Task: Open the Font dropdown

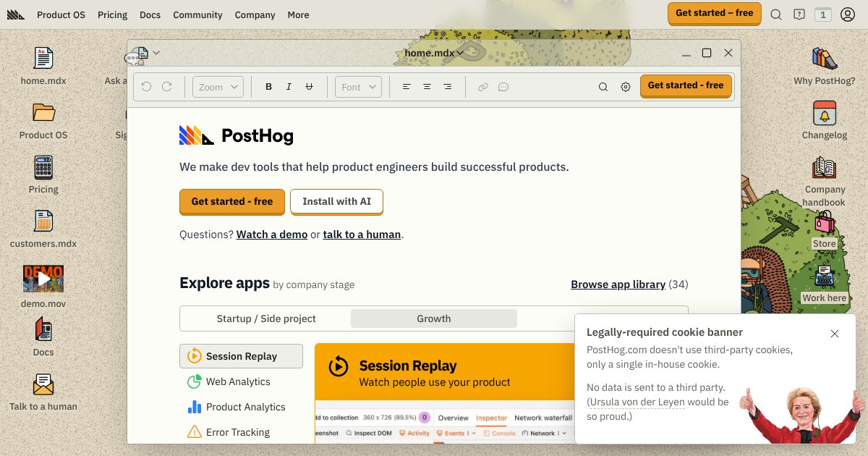Action: 358,87
